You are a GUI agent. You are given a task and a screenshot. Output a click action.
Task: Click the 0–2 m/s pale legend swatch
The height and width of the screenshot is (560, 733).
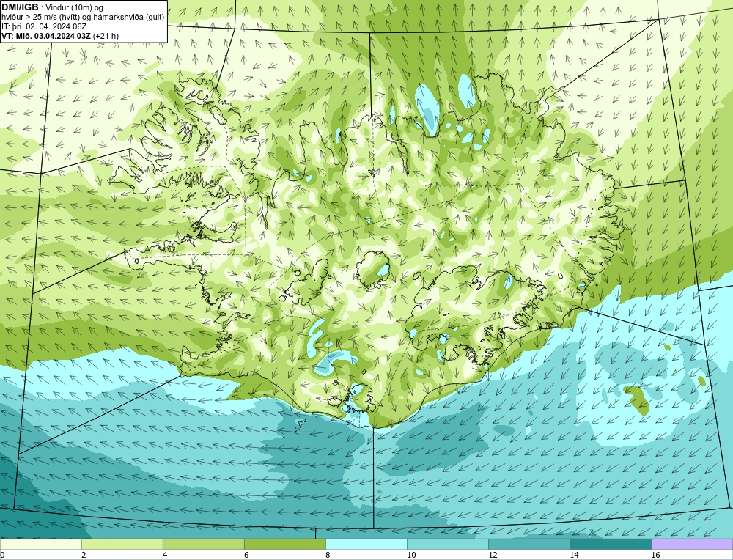(40, 544)
